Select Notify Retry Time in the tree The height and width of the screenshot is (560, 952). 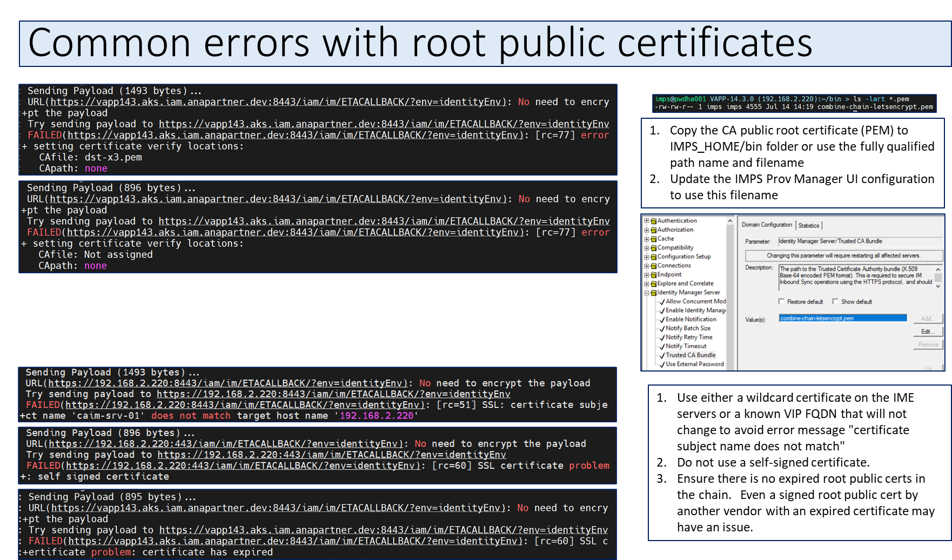[689, 338]
